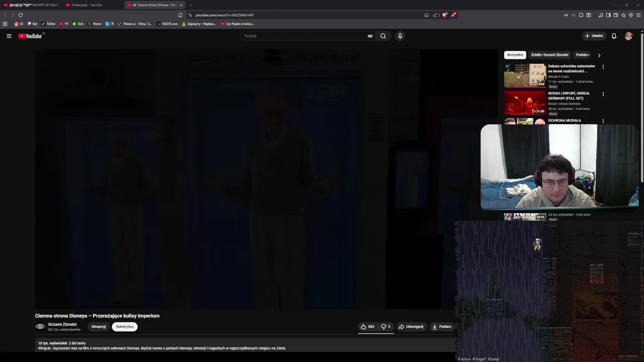
Task: Open the browser main hamburger menu
Action: 638,15
